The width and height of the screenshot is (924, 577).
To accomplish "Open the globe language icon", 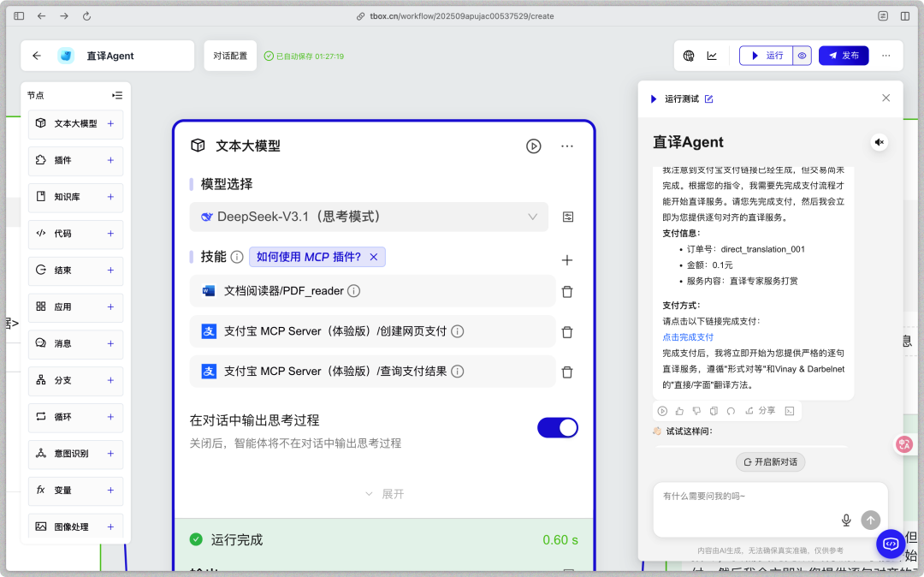I will (688, 56).
